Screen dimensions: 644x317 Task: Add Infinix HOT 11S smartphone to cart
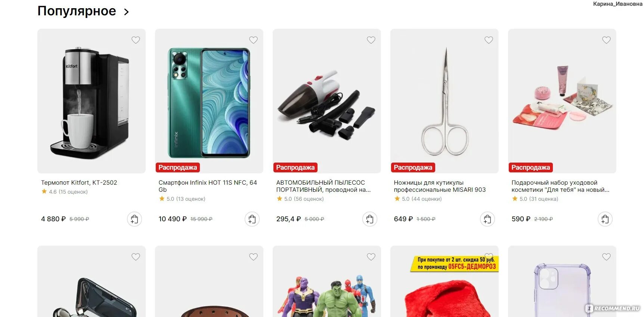[x=252, y=219]
